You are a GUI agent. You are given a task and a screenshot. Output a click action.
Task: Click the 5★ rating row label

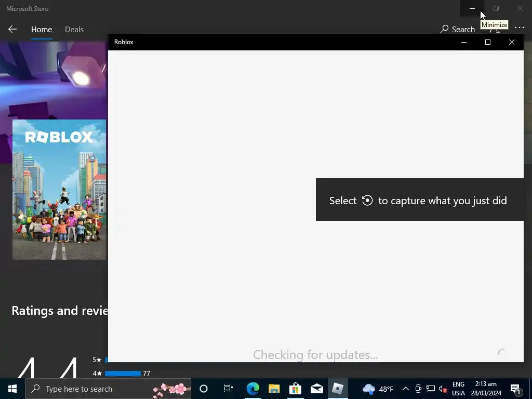[97, 360]
